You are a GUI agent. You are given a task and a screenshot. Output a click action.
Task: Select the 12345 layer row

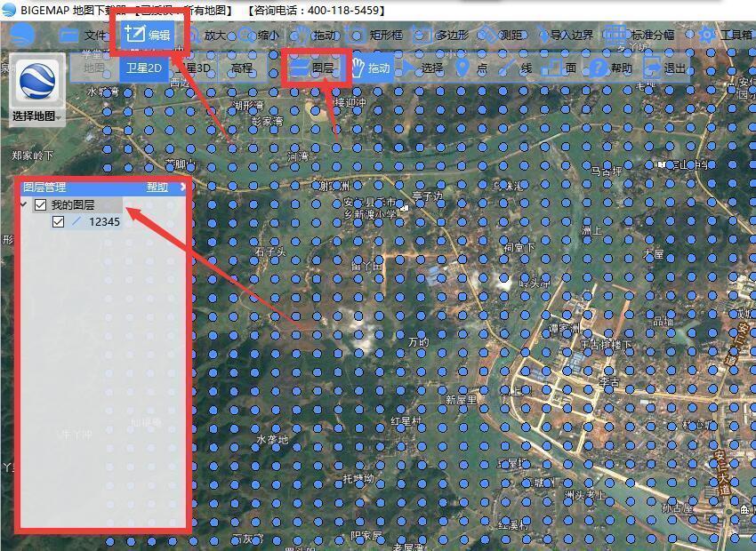coord(86,222)
